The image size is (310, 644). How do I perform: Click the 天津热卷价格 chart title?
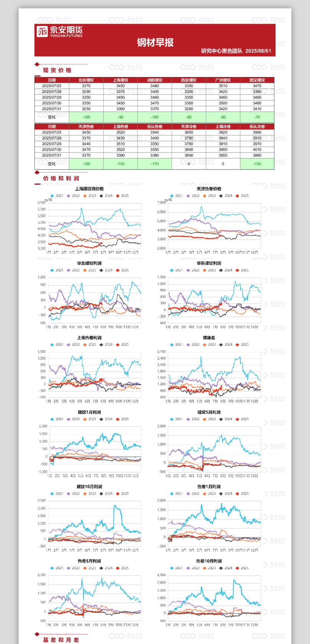(x=209, y=189)
